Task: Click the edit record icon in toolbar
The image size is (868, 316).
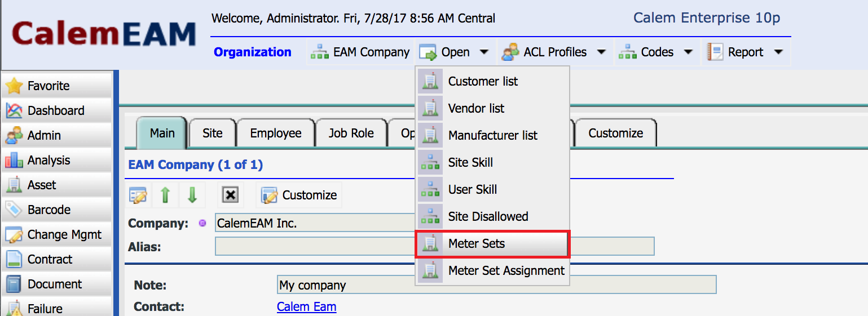Action: pyautogui.click(x=138, y=195)
